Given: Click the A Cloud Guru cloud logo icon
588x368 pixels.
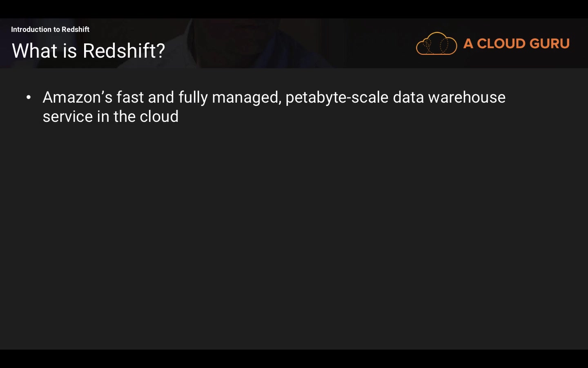Looking at the screenshot, I should [x=436, y=43].
